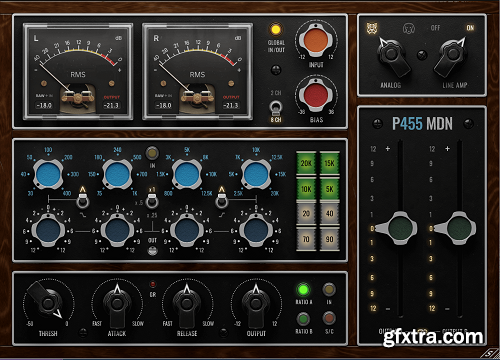The image size is (500, 360).
Task: Click the screw below the Thresh knob
Action: point(83,332)
